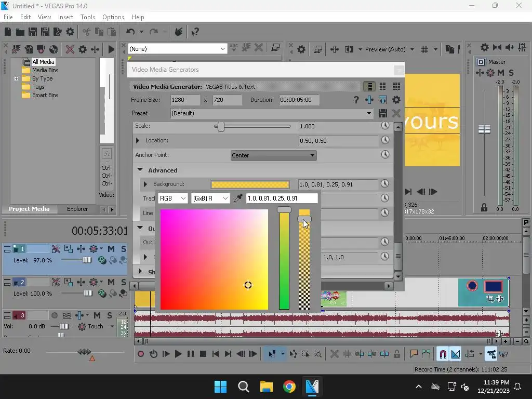
Task: Pick a color with the eyedropper tool
Action: click(x=238, y=198)
